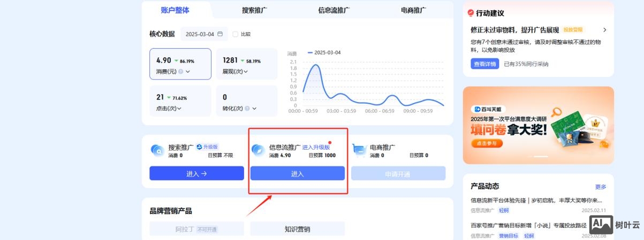This screenshot has height=240, width=644.
Task: Select the 阿拉丁 brand product button
Action: [x=196, y=229]
